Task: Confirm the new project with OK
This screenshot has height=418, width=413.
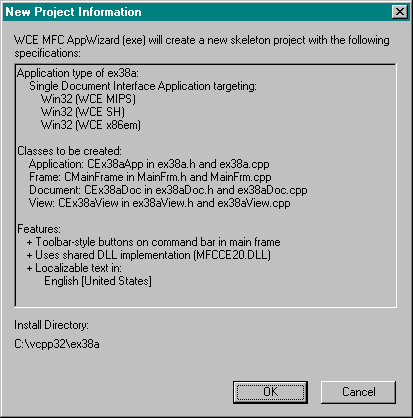Action: [x=270, y=392]
